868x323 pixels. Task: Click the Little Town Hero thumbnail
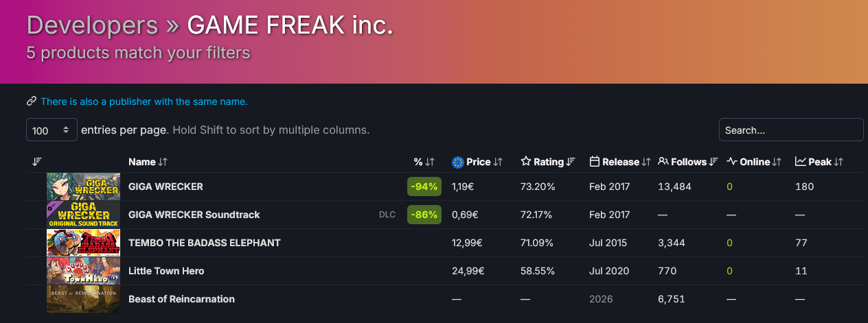[83, 271]
